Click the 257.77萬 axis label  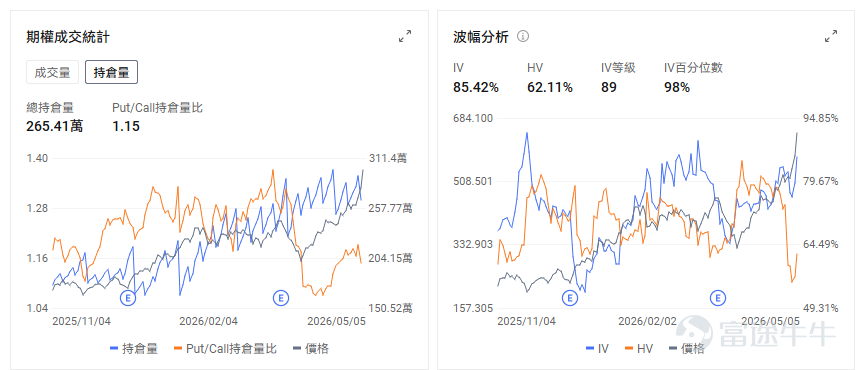(391, 208)
